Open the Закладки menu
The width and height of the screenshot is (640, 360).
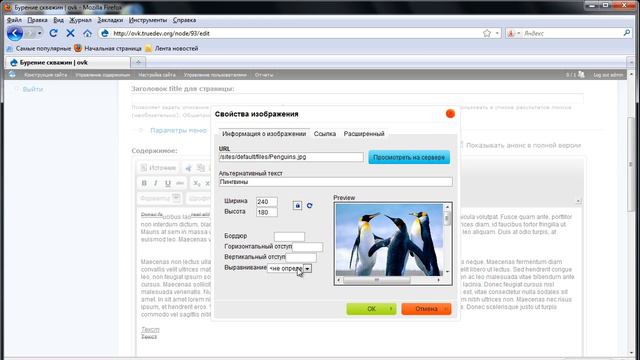(110, 20)
